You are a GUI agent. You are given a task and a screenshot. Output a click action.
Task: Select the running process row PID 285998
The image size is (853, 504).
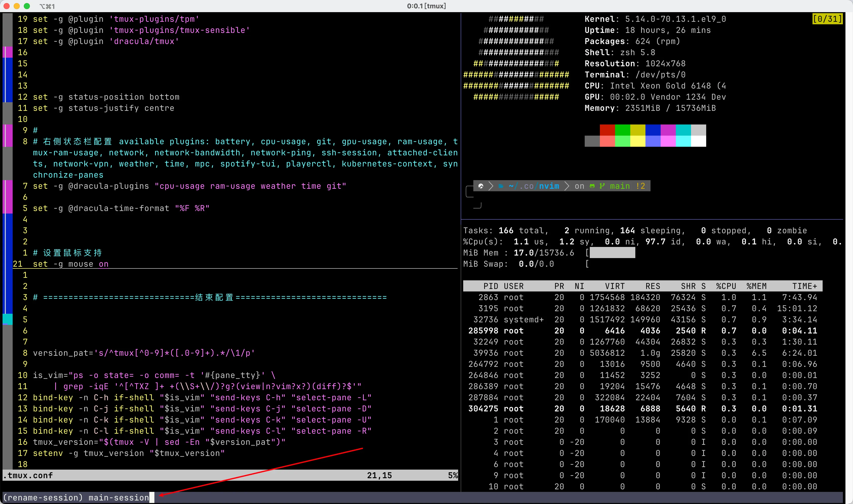tap(643, 330)
